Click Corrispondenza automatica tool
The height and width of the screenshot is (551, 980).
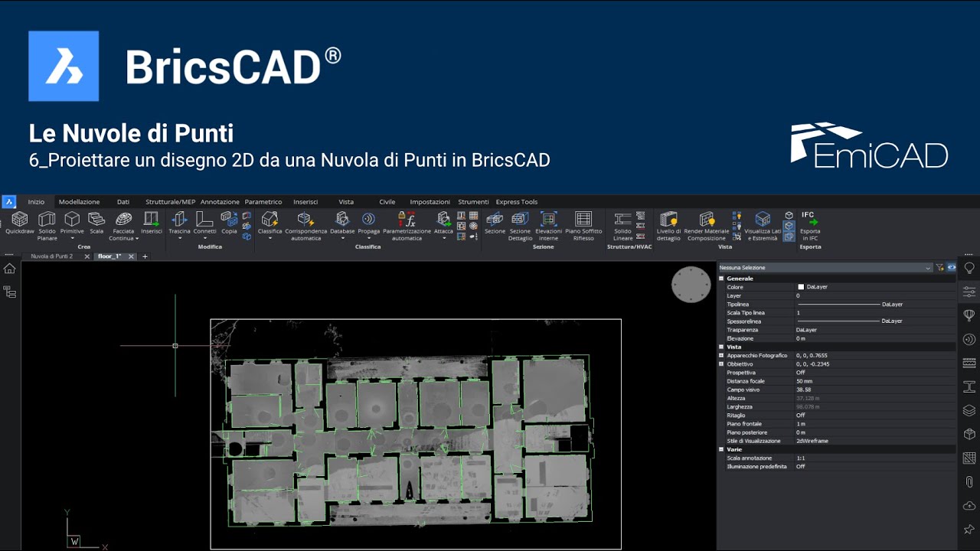pyautogui.click(x=306, y=227)
